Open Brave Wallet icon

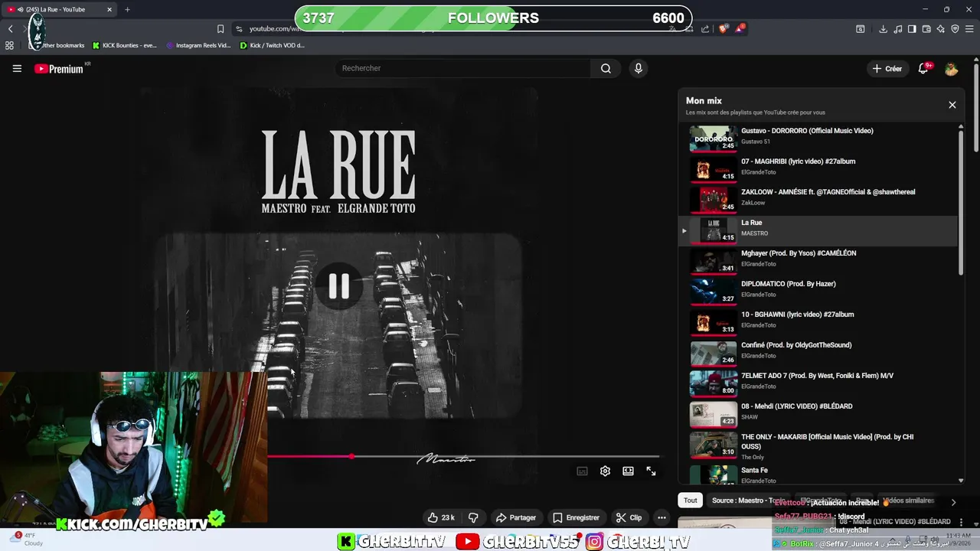pyautogui.click(x=926, y=28)
